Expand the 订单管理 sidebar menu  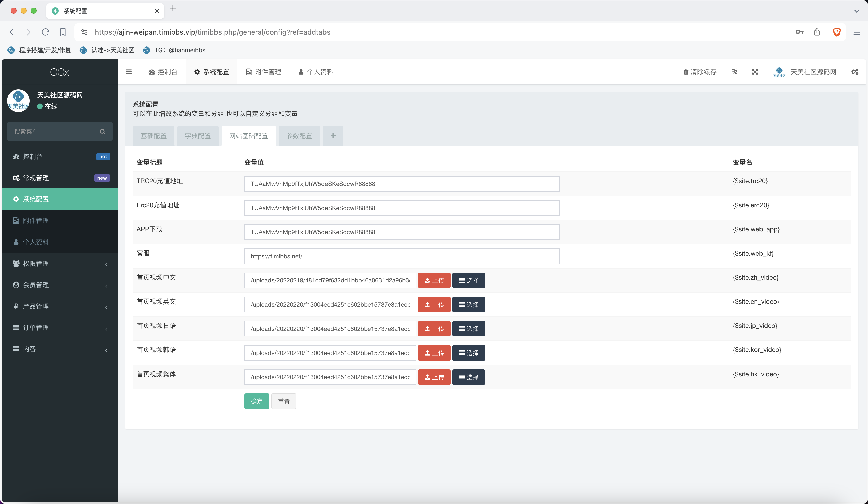[60, 328]
